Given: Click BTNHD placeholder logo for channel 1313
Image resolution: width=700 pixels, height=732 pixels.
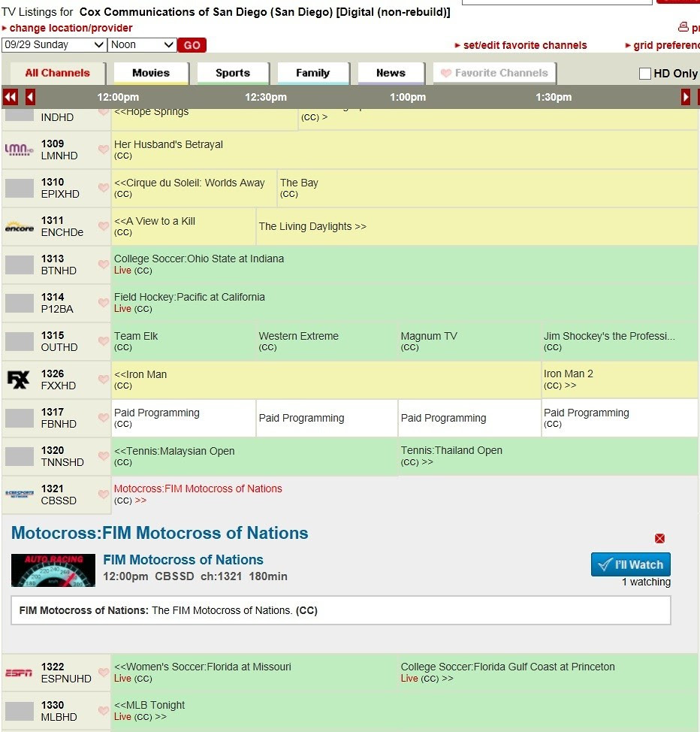Looking at the screenshot, I should point(19,265).
